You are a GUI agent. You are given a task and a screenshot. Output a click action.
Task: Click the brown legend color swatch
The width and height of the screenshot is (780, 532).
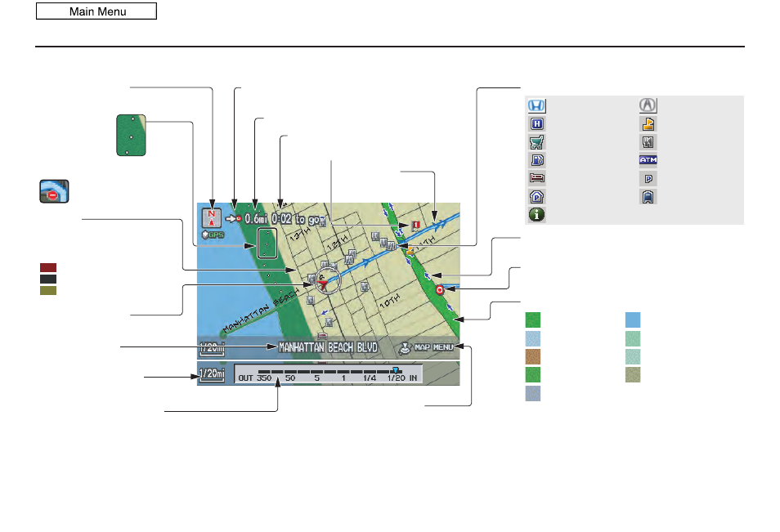pos(533,356)
